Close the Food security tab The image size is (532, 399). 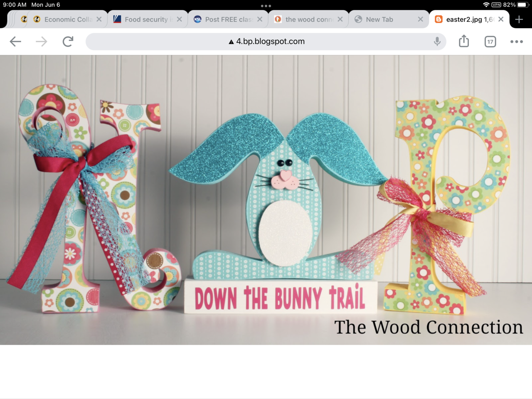pos(179,20)
